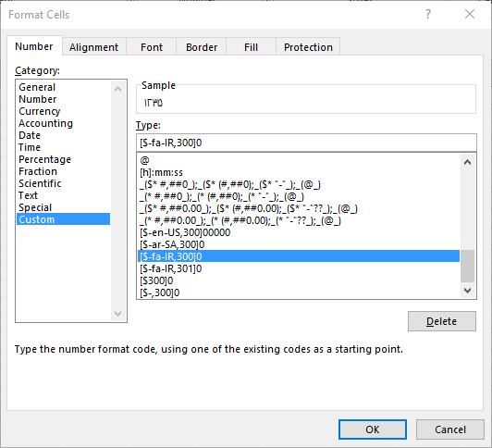The image size is (492, 448).
Task: Select the @ format code
Action: click(x=299, y=160)
